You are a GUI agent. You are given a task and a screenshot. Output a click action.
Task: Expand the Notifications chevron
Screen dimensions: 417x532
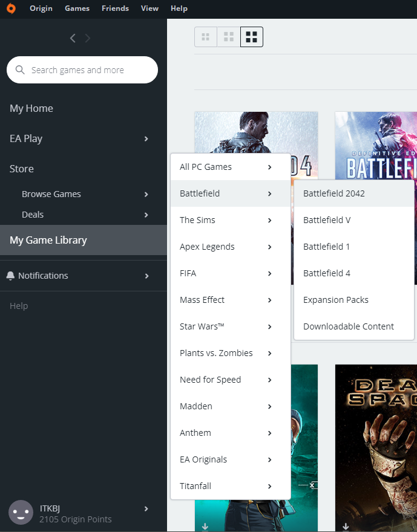click(x=146, y=276)
